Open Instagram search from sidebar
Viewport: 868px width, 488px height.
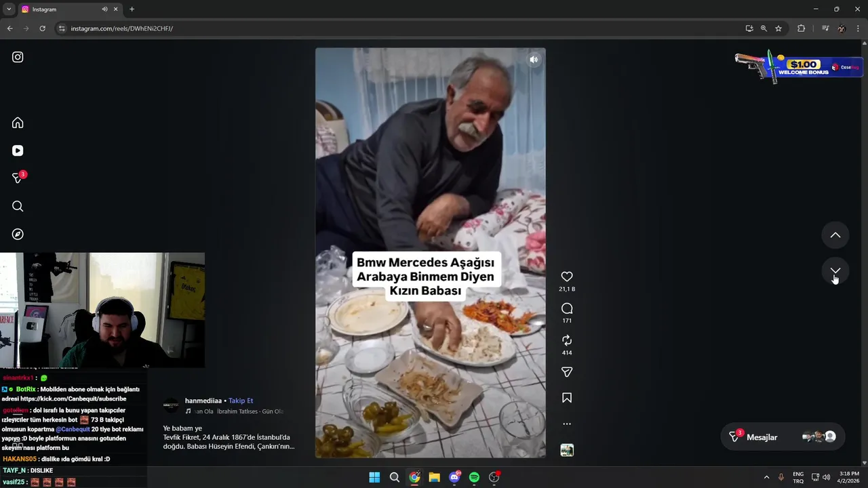tap(18, 206)
